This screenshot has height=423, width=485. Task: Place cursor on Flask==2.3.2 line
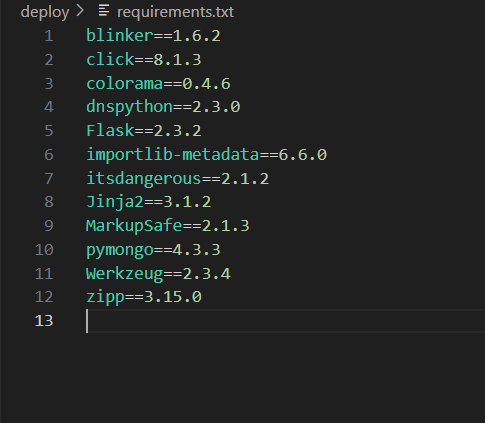coord(144,131)
